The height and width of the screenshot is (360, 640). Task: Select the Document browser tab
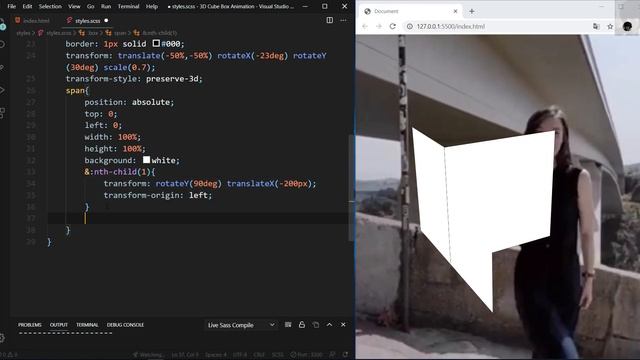411,11
